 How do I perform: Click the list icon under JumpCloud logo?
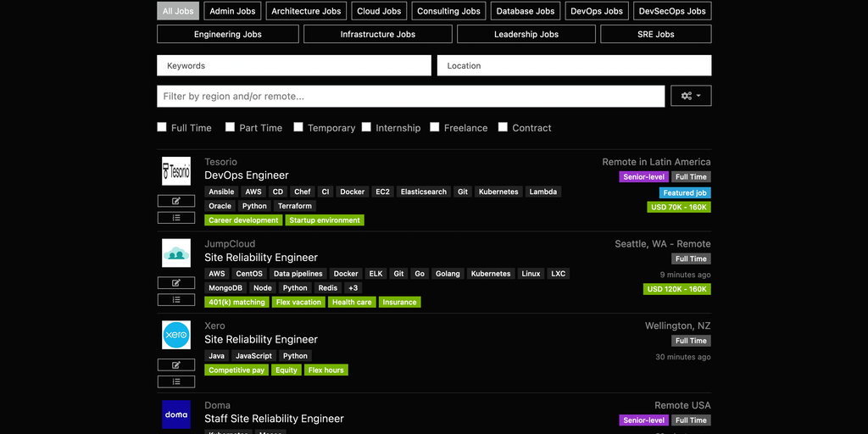pos(176,299)
